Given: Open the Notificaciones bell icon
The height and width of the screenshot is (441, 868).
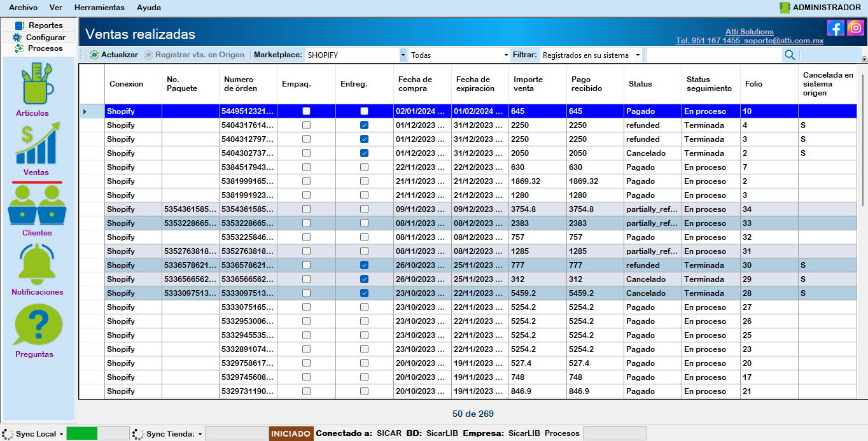Looking at the screenshot, I should coord(37,264).
